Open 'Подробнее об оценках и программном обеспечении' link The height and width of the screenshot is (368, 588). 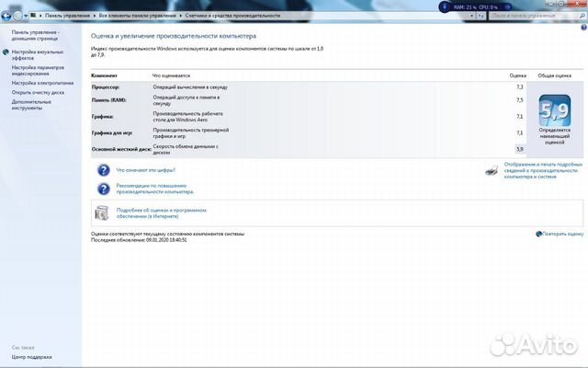162,213
